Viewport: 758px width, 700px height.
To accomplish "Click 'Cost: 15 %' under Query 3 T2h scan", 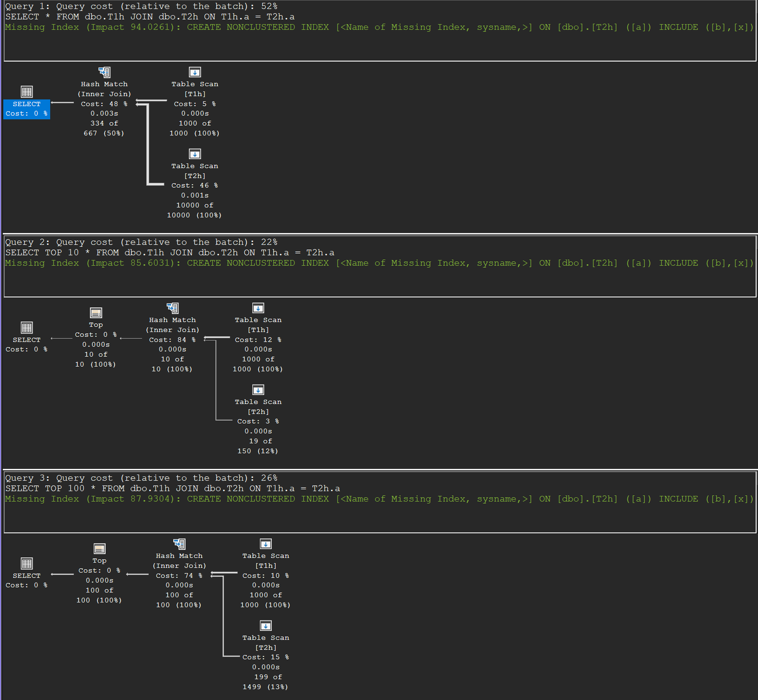I will coord(266,657).
